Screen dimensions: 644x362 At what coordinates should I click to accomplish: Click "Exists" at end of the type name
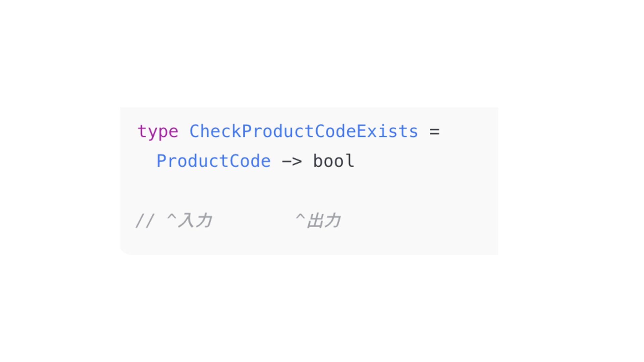pos(387,131)
